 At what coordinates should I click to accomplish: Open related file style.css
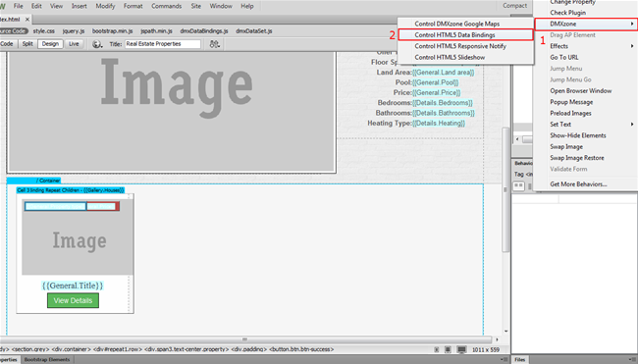point(44,31)
